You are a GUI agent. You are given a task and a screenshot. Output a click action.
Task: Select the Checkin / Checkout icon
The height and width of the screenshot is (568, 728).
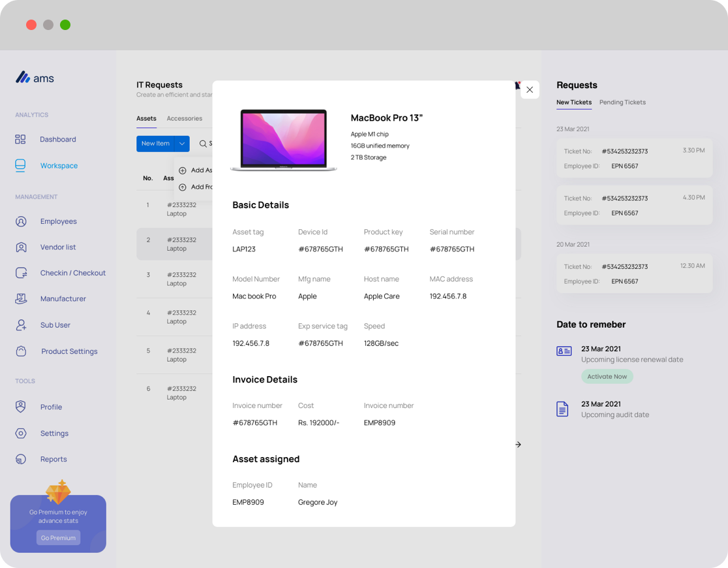pyautogui.click(x=21, y=273)
